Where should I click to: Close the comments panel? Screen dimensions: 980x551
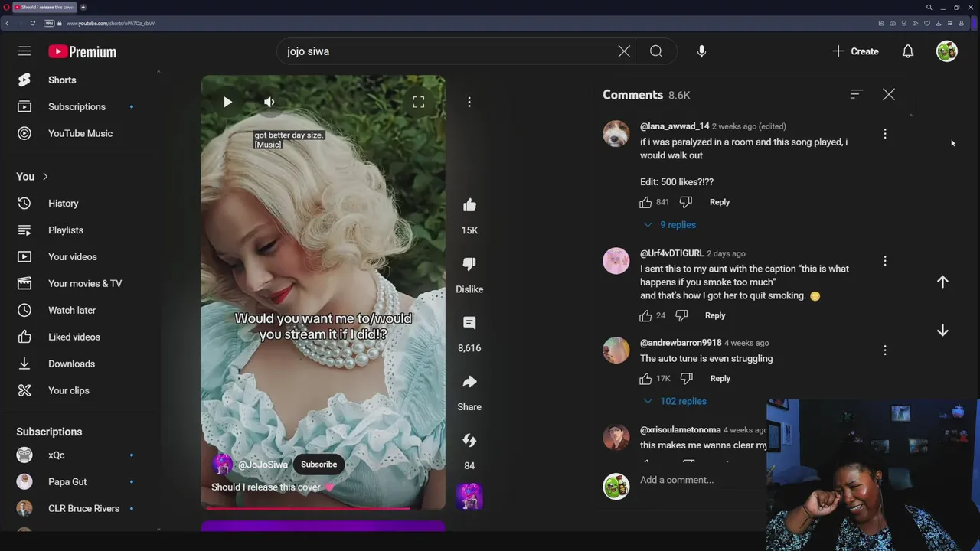[x=888, y=94]
